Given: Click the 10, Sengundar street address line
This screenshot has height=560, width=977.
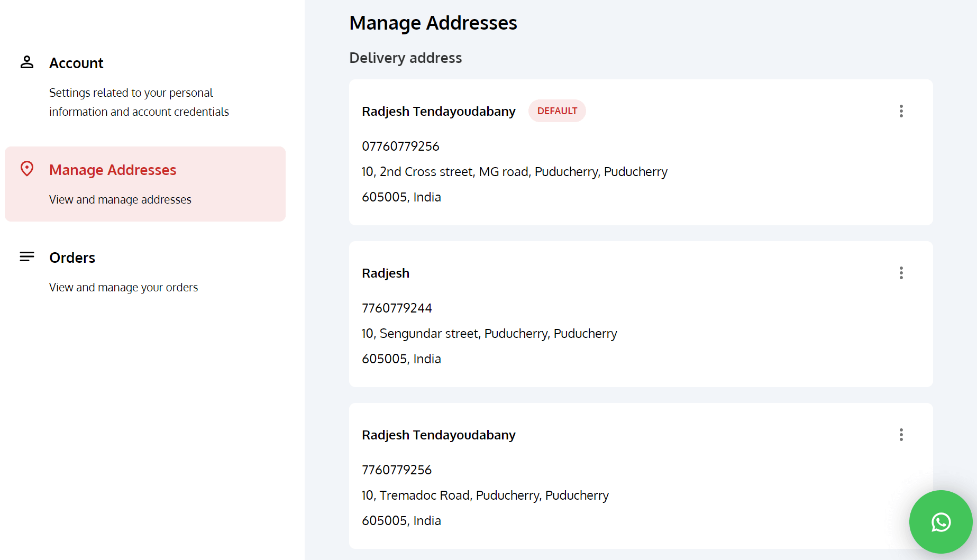Looking at the screenshot, I should [489, 334].
